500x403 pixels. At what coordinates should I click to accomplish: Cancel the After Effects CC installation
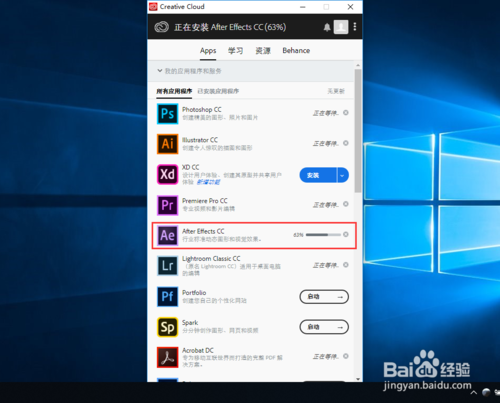coord(346,234)
